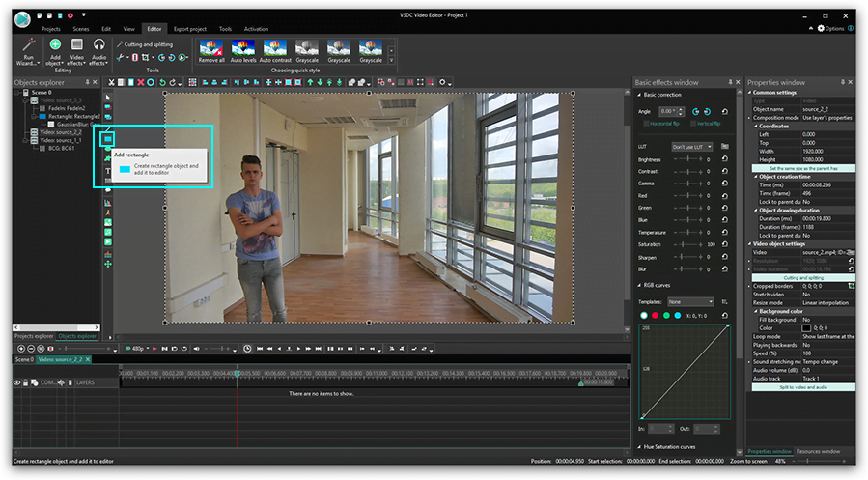Click the red Delete X icon
This screenshot has width=868, height=480.
point(141,82)
